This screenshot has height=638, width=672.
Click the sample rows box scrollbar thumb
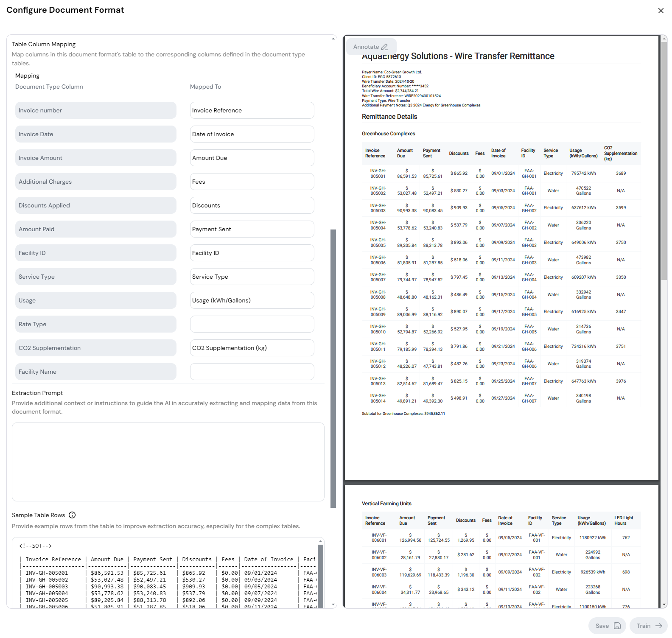click(321, 576)
